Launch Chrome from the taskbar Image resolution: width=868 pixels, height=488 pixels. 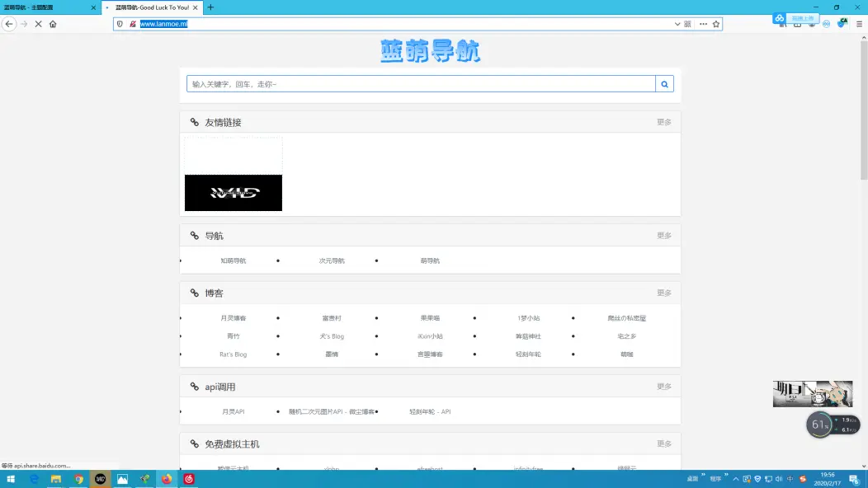pyautogui.click(x=78, y=479)
